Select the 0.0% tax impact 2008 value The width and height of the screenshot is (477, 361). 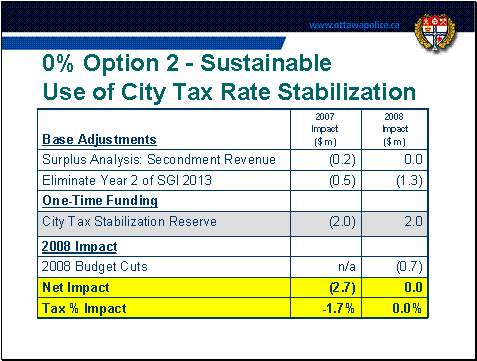coord(407,308)
